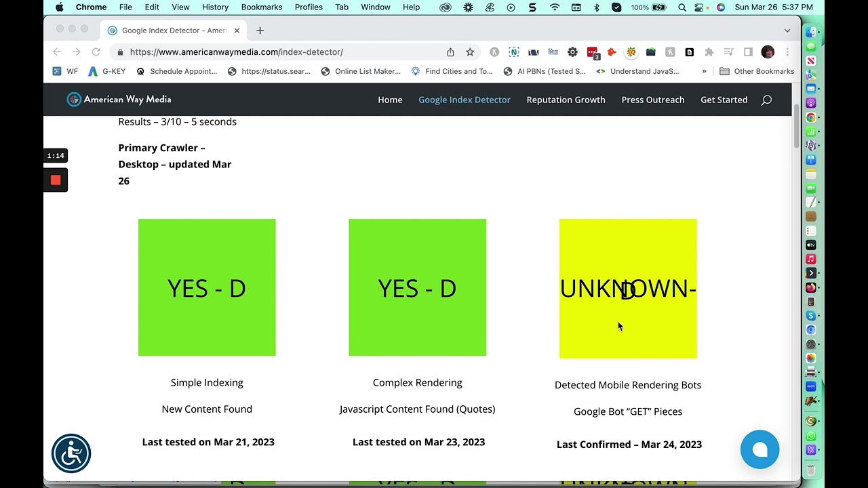Open the Chrome application menu
Image resolution: width=868 pixels, height=488 pixels.
point(91,7)
